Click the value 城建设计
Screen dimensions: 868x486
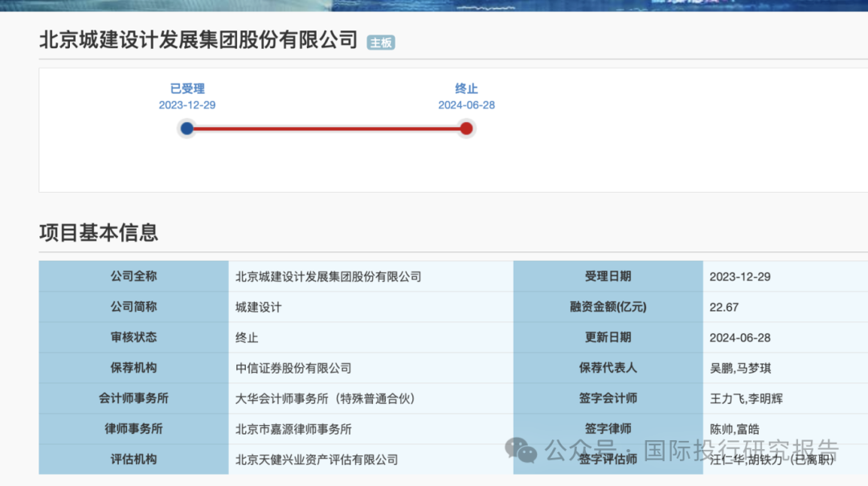pos(259,307)
